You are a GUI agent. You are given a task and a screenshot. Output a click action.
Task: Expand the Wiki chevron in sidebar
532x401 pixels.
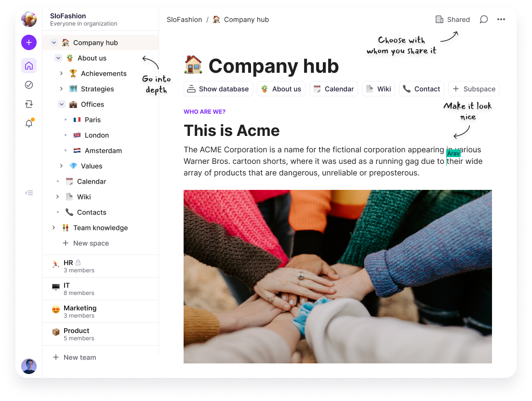58,197
